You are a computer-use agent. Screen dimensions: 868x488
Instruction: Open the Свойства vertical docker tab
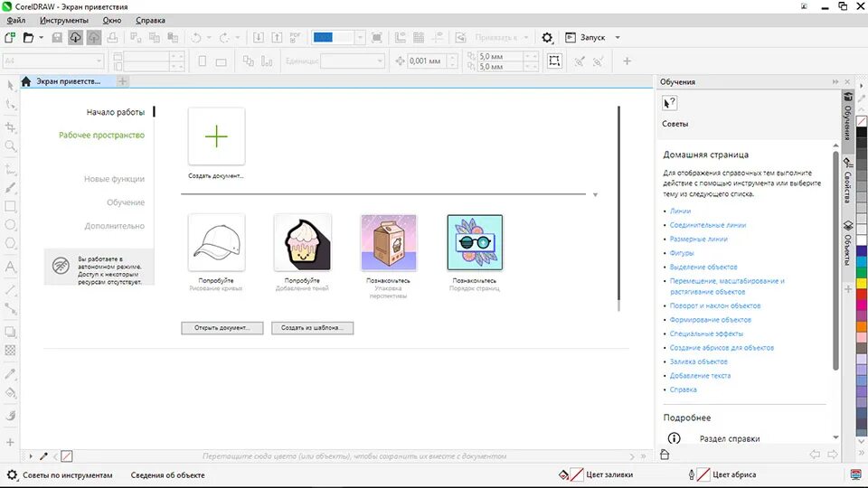tap(847, 181)
